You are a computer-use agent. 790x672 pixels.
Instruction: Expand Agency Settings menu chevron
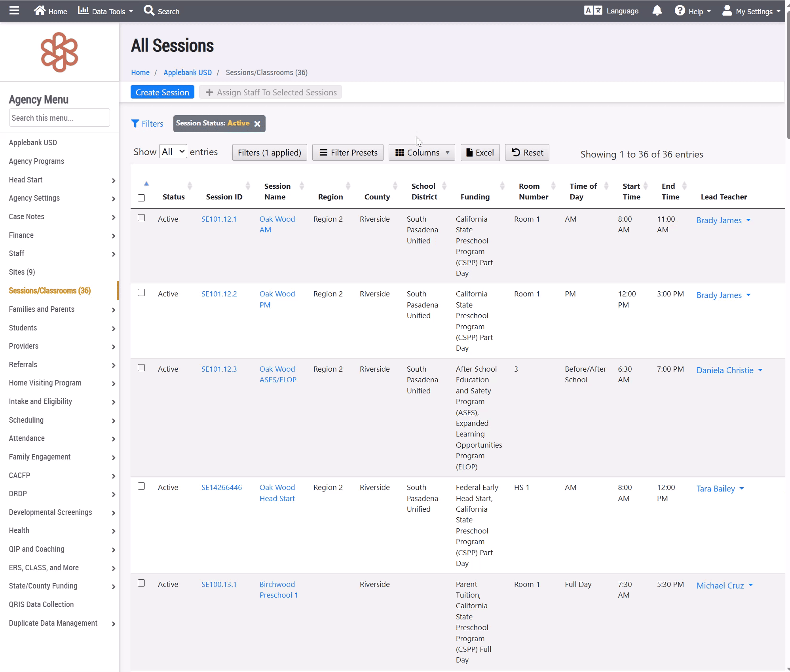pos(114,199)
